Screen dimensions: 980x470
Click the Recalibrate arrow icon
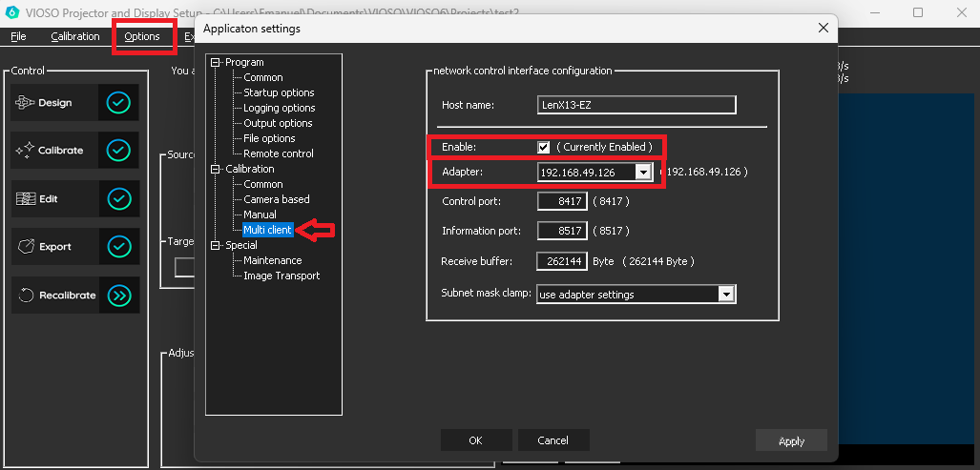(26, 296)
